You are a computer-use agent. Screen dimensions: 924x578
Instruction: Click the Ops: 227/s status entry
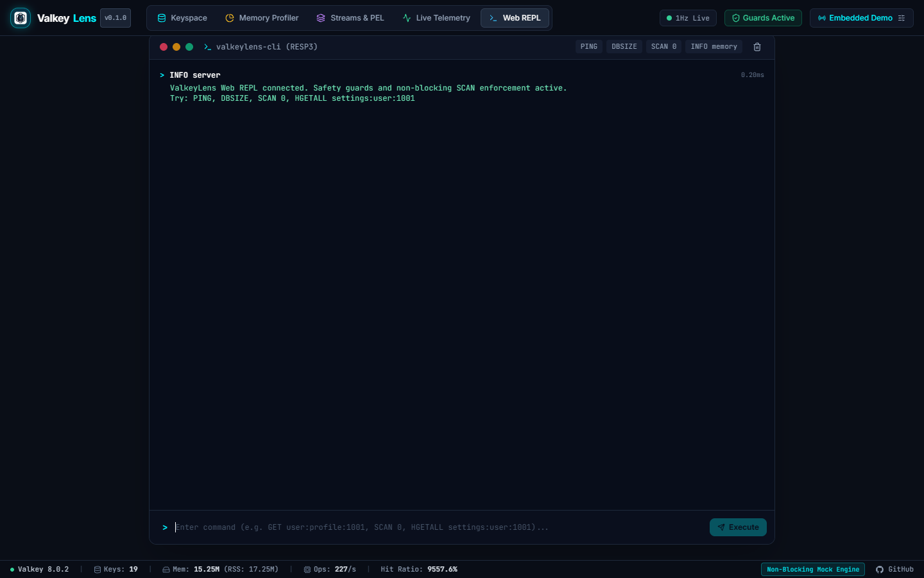pyautogui.click(x=330, y=570)
